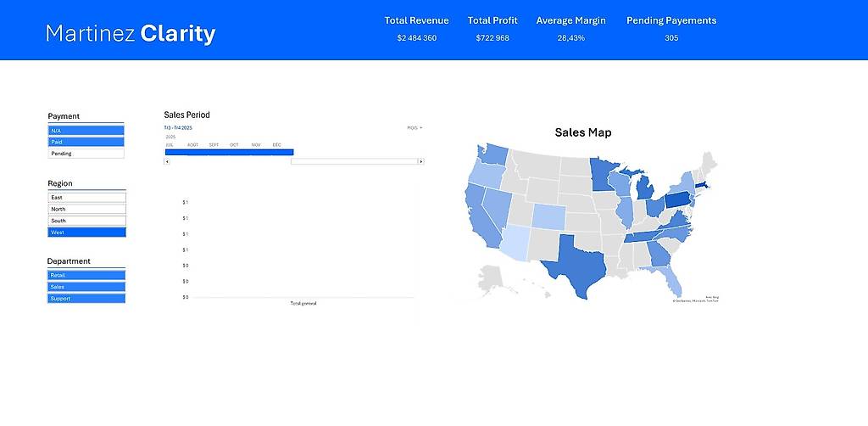This screenshot has height=426, width=868.
Task: Filter region by North
Action: coord(87,209)
